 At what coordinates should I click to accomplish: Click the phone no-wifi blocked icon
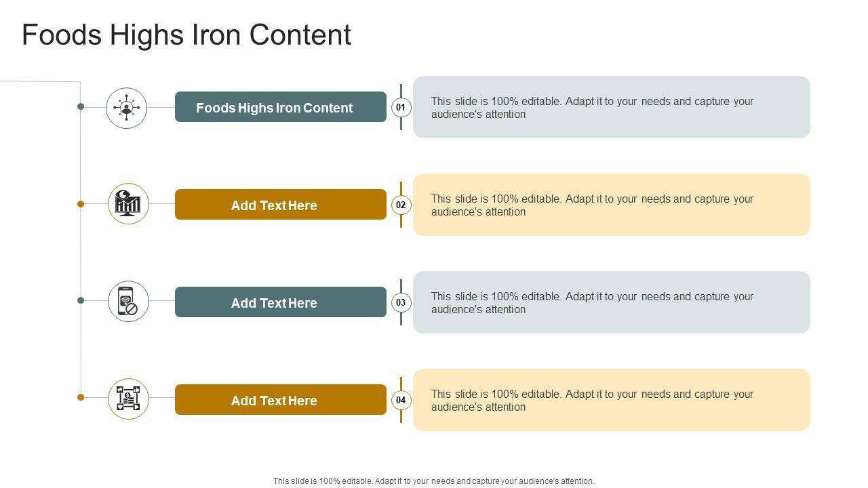coord(128,301)
